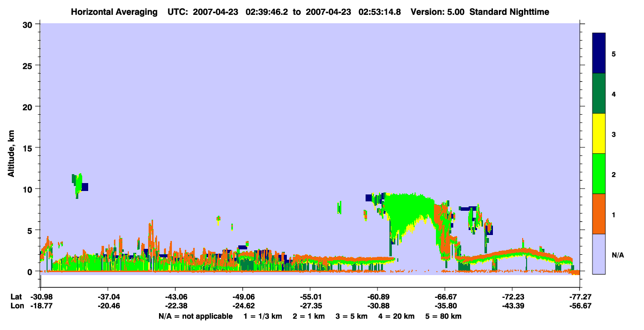The image size is (644, 330).
Task: Click longitude value -43.39
Action: coord(512,306)
